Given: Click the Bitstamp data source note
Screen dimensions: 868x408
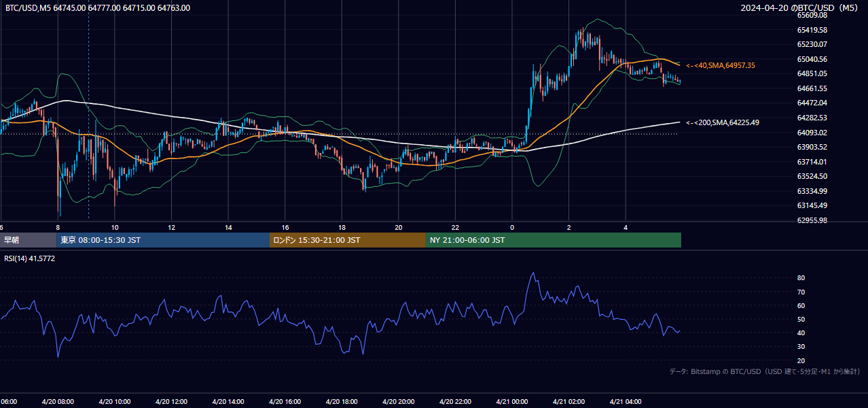Looking at the screenshot, I should click(765, 371).
